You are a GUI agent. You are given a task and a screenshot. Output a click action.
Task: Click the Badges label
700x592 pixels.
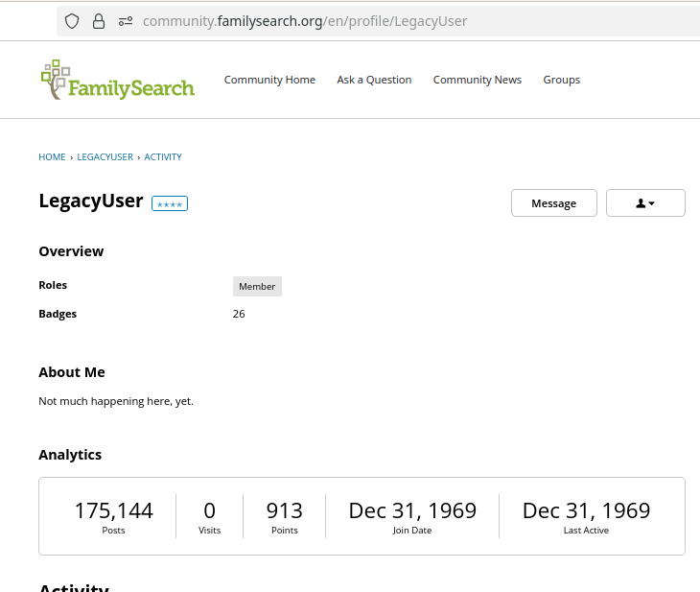point(58,314)
